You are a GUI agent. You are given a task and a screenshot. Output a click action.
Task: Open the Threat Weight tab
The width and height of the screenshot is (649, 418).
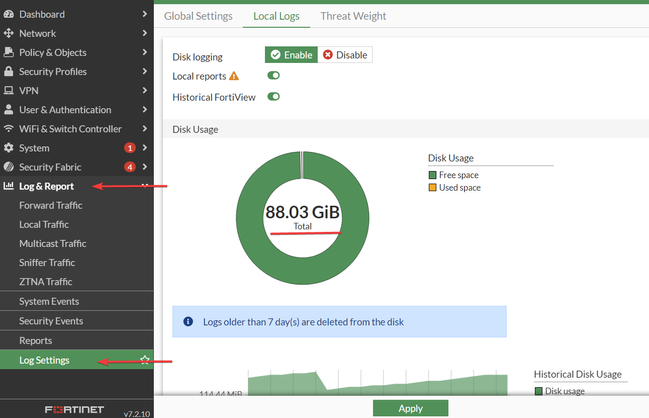point(353,16)
